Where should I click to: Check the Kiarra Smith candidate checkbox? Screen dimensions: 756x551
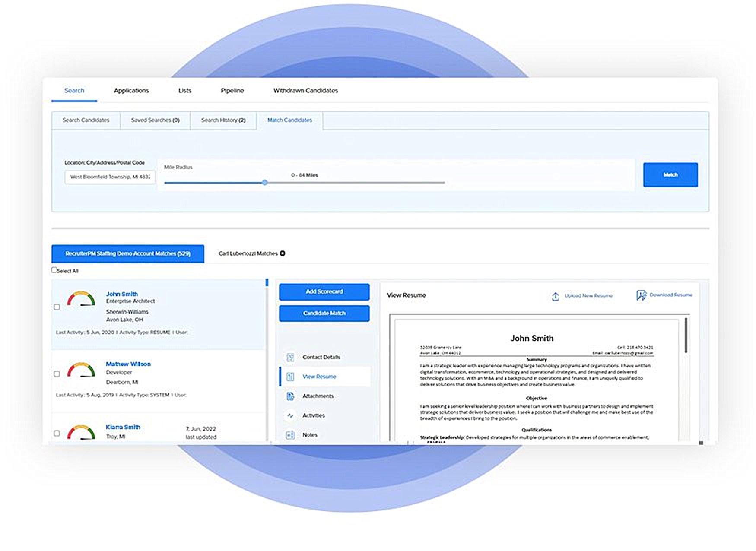[57, 433]
